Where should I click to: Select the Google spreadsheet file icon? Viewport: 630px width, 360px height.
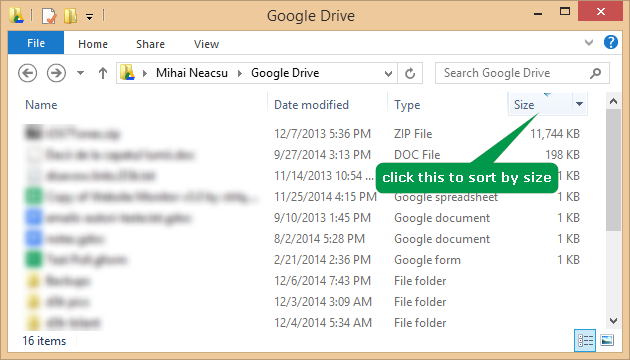point(34,196)
